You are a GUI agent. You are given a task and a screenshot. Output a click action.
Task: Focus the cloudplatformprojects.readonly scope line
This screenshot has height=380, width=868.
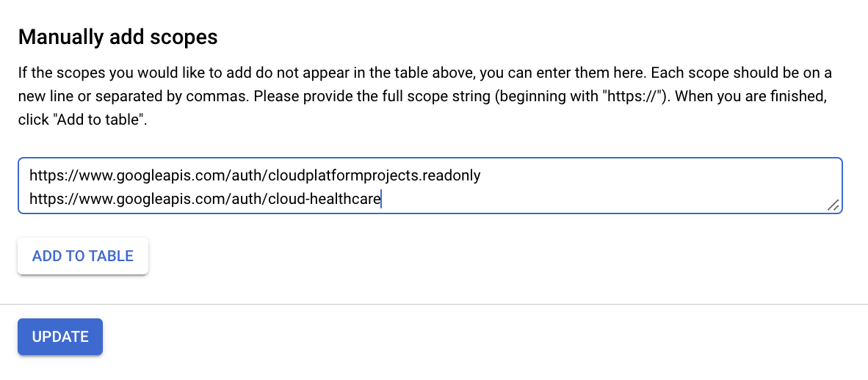pyautogui.click(x=255, y=176)
